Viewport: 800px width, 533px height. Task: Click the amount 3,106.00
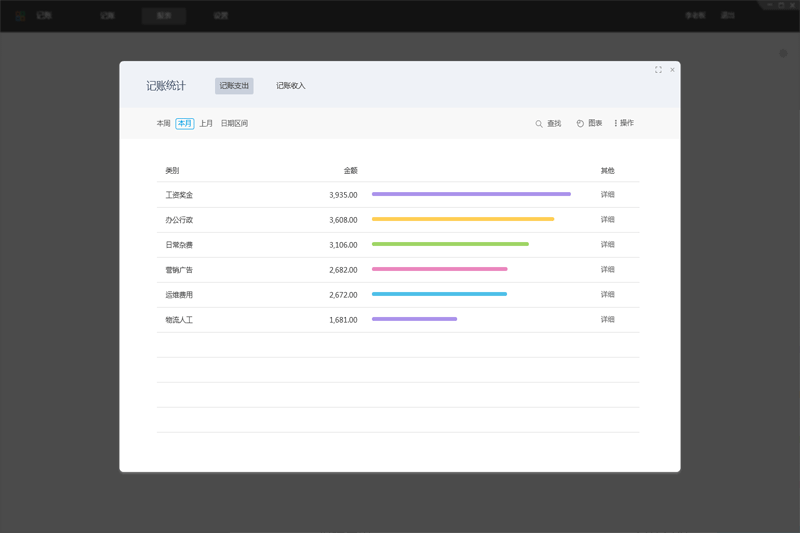click(x=343, y=245)
